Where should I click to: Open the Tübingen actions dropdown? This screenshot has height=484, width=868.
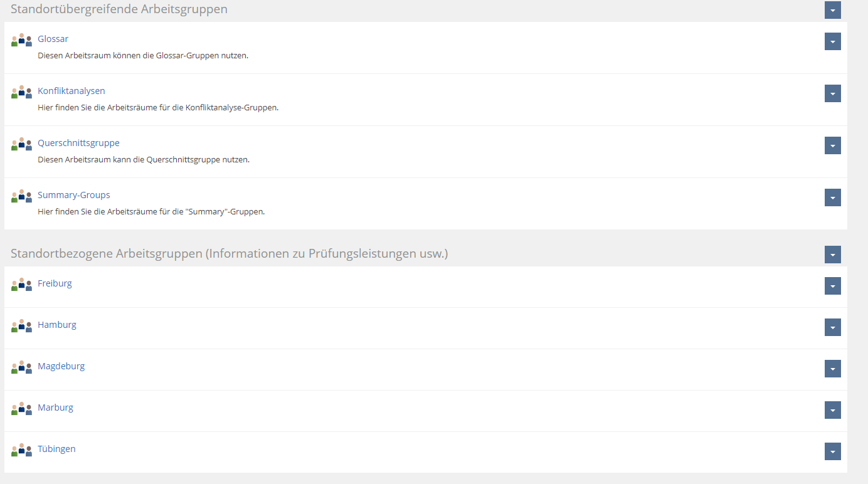point(832,451)
